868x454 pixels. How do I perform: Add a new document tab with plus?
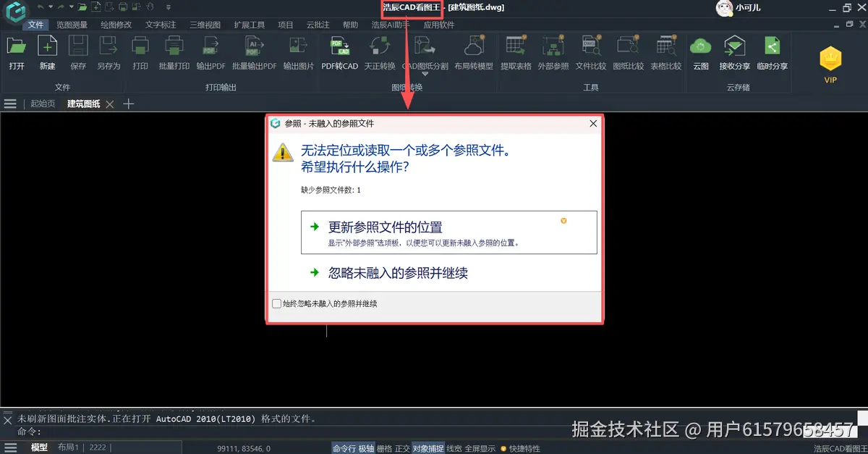[129, 104]
